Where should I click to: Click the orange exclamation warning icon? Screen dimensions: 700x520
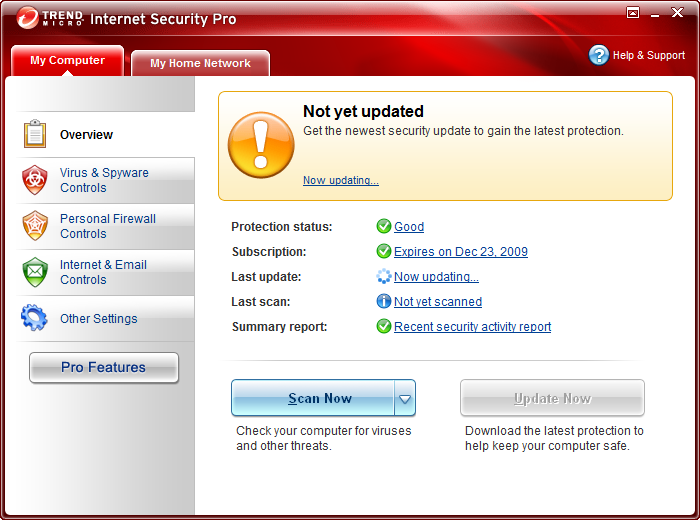point(261,145)
